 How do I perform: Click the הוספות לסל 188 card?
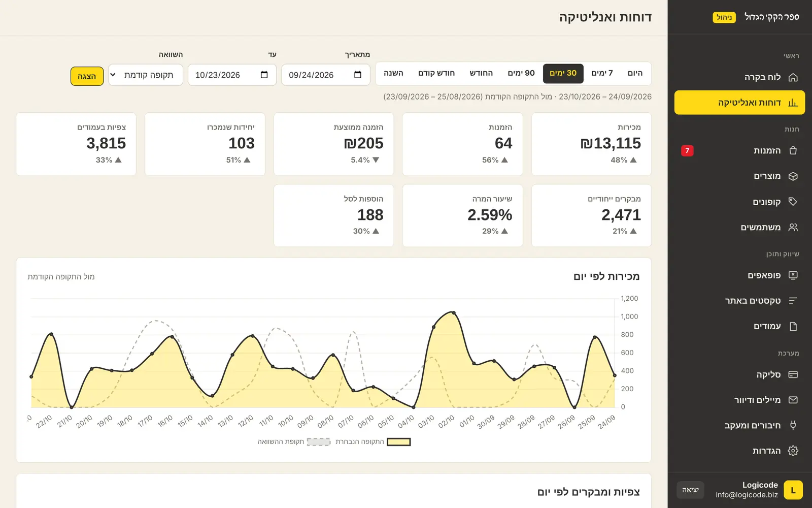point(334,215)
